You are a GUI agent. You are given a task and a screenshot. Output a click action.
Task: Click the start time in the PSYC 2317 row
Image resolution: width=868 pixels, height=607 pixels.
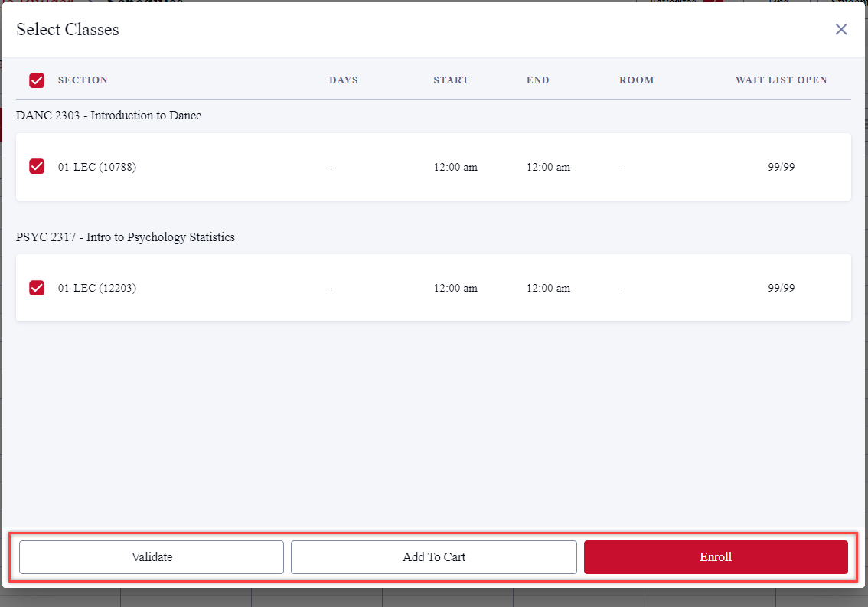point(455,289)
